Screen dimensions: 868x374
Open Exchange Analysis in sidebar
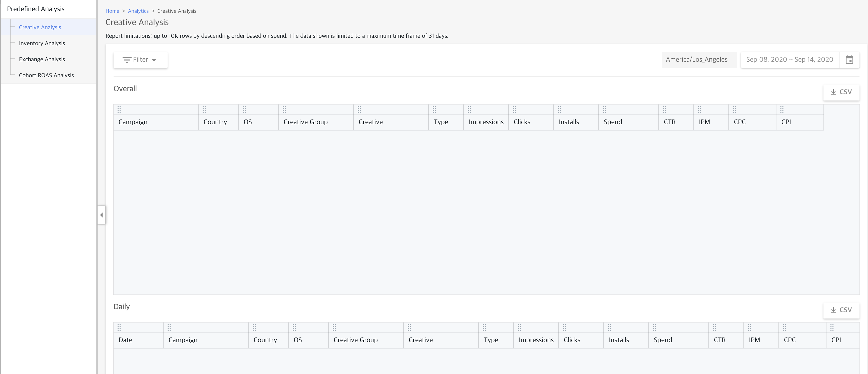42,59
